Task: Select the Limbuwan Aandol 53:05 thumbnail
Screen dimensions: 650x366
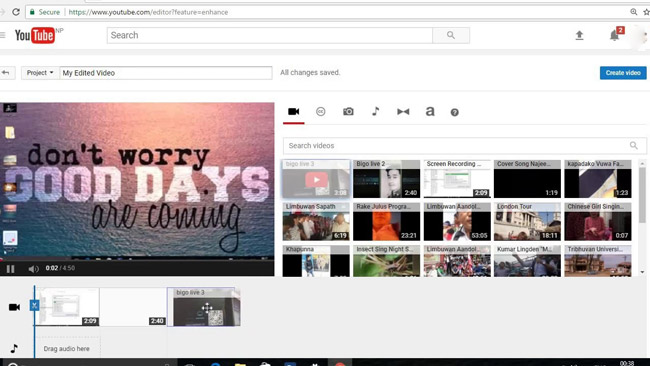Action: [457, 222]
